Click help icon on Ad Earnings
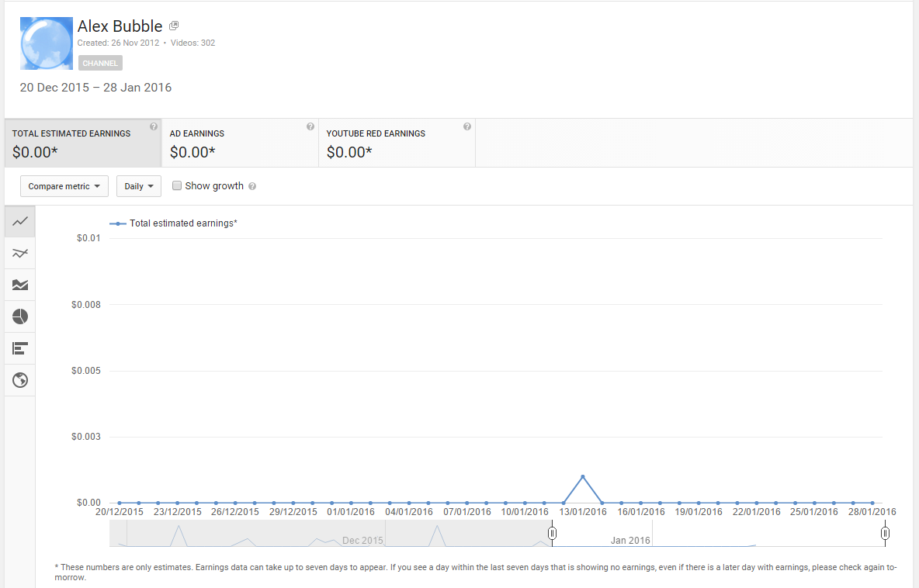The image size is (919, 588). point(310,126)
